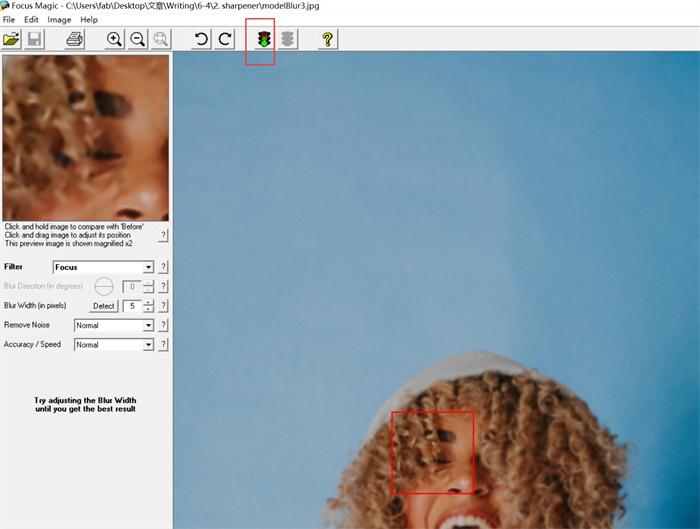The width and height of the screenshot is (700, 529).
Task: Redo with the clockwise arrow icon
Action: (x=224, y=39)
